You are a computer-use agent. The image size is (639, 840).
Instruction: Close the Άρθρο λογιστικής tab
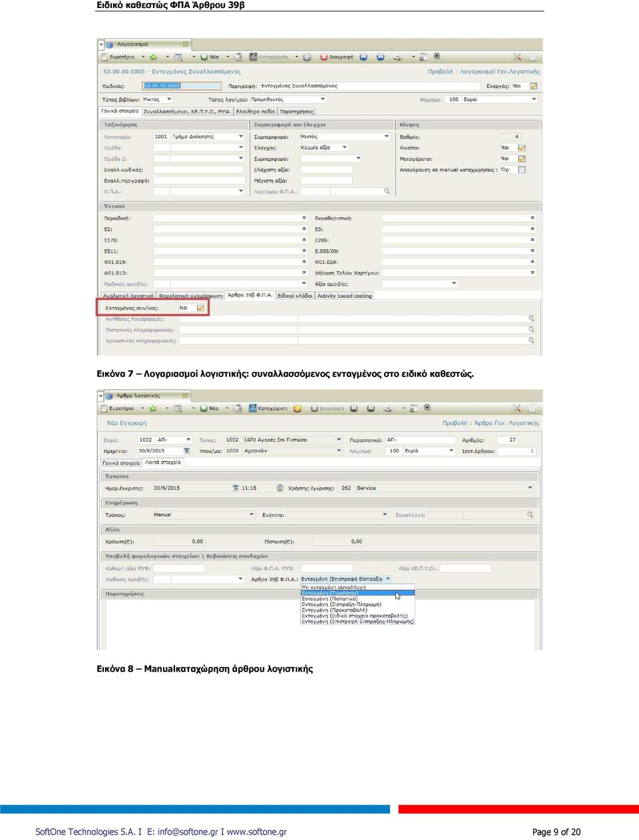click(186, 396)
